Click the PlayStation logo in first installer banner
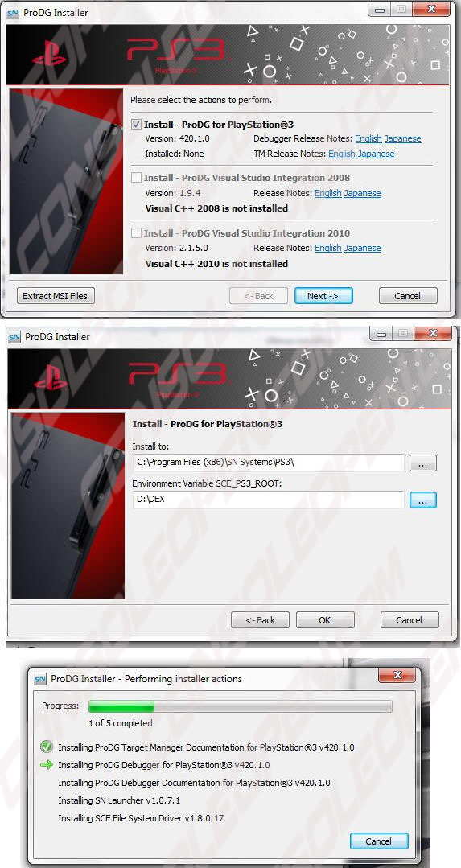The image size is (461, 868). tap(49, 54)
